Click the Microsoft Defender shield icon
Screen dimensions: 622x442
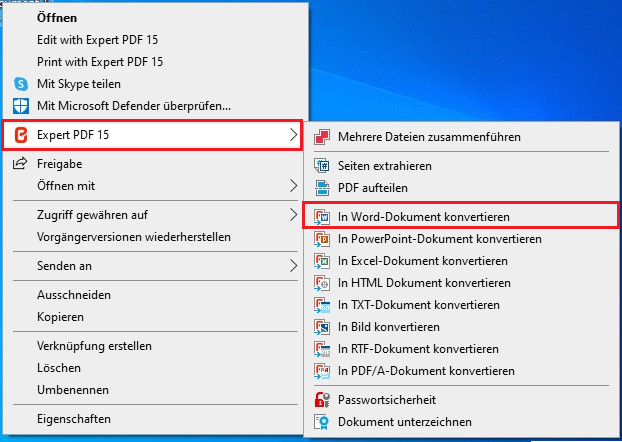tap(21, 106)
